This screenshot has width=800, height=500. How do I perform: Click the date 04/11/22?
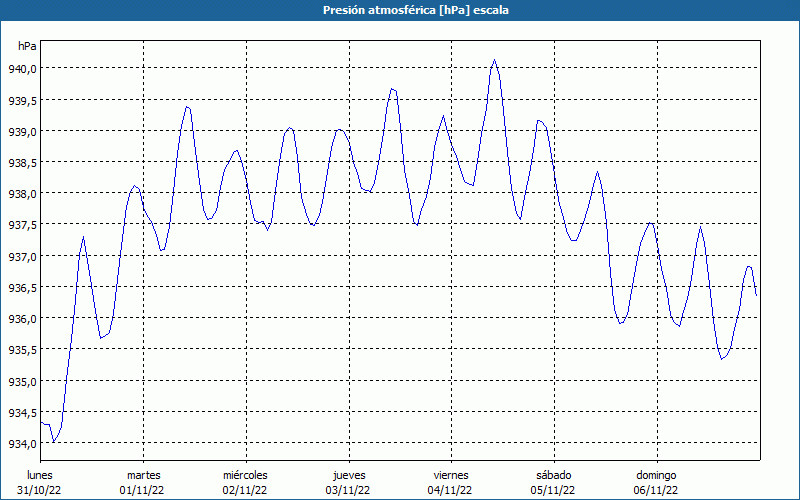tap(451, 490)
